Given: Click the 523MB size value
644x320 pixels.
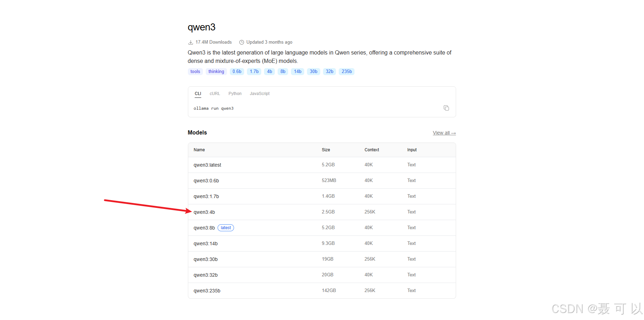Looking at the screenshot, I should [329, 181].
